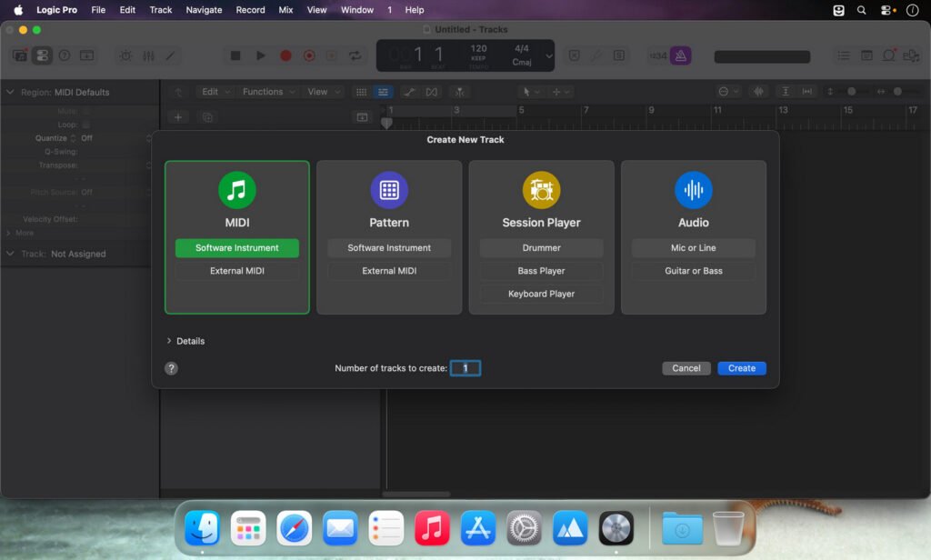Image resolution: width=931 pixels, height=560 pixels.
Task: Click the duplicate track icon
Action: 207,117
